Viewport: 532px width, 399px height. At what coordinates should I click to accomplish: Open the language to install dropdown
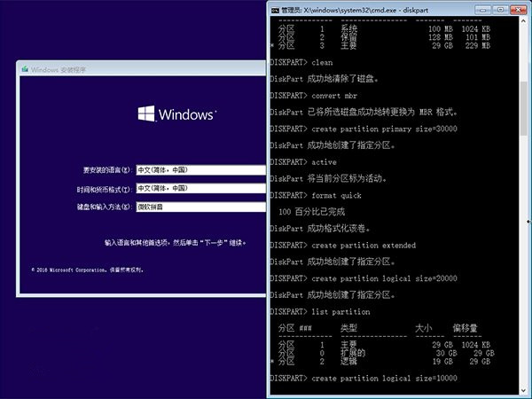[201, 170]
